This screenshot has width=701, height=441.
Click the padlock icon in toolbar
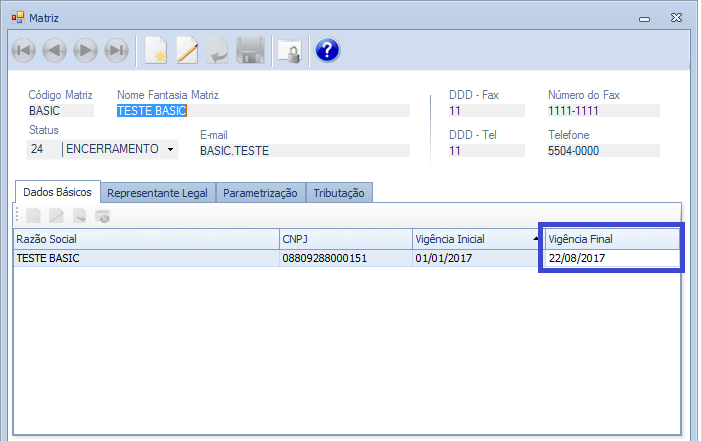tap(289, 50)
